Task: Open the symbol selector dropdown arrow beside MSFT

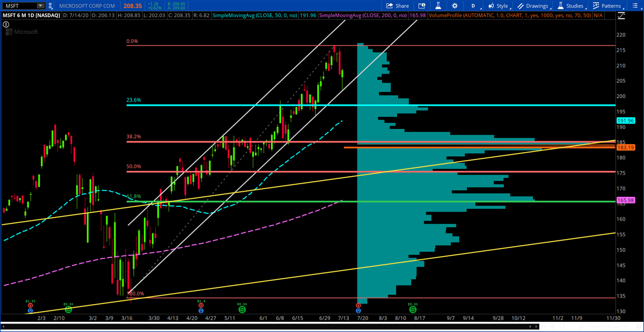Action: (x=40, y=6)
